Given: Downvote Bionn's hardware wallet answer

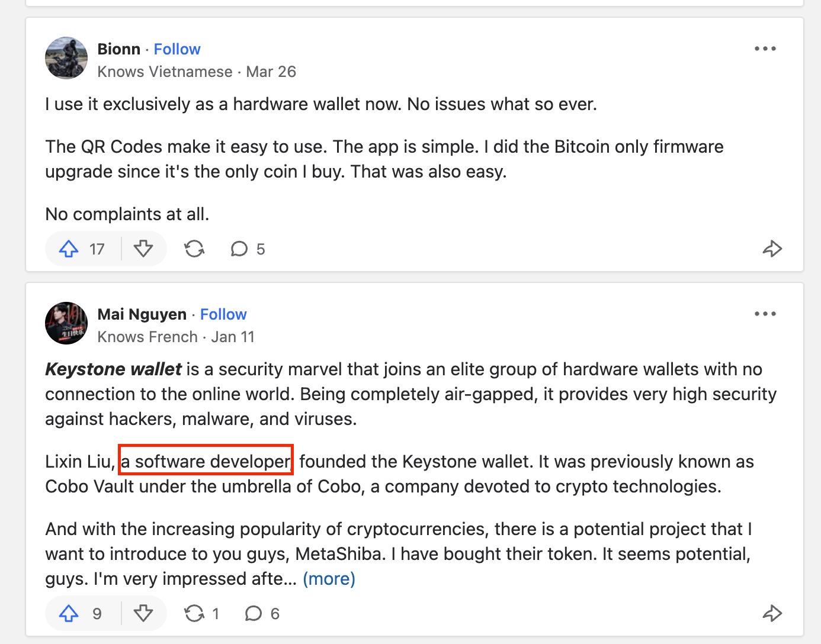Looking at the screenshot, I should click(143, 249).
